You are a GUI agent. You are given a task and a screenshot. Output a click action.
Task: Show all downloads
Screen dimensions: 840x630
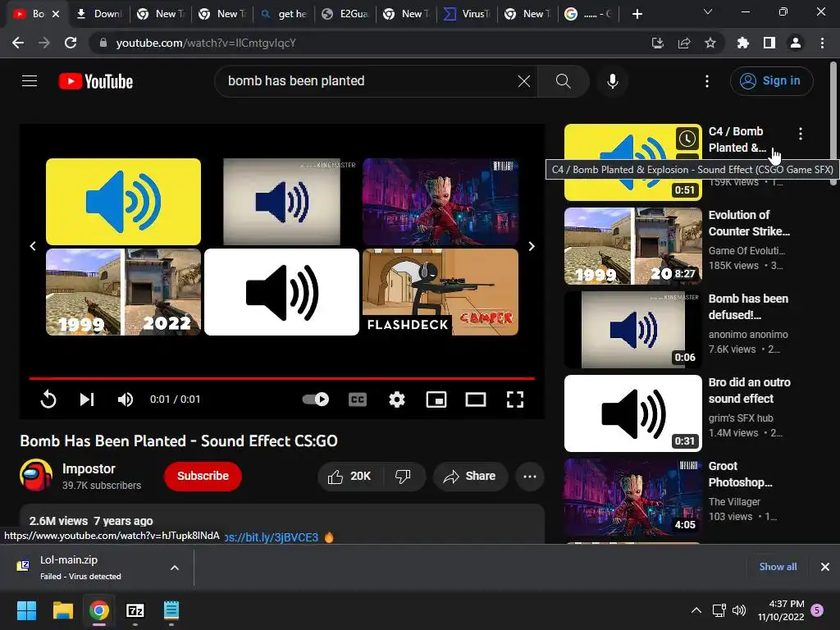click(x=778, y=567)
